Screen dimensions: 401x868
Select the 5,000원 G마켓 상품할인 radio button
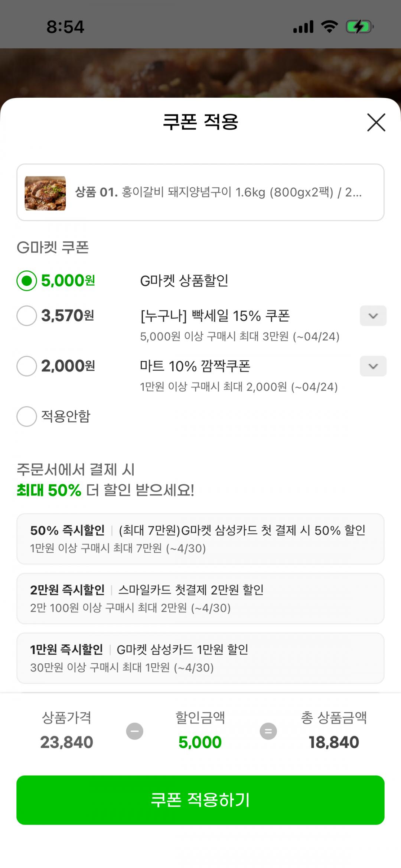pos(27,280)
